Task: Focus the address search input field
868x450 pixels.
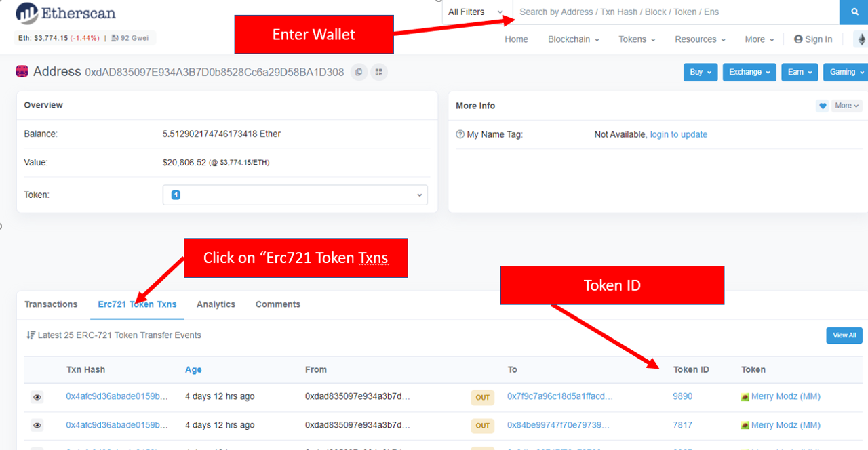Action: [676, 12]
